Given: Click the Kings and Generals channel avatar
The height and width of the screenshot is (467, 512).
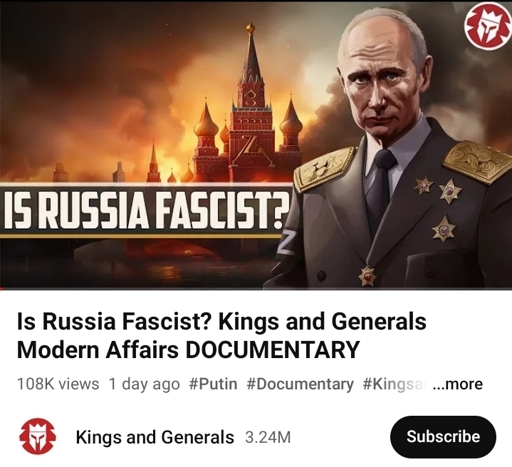Looking at the screenshot, I should 38,437.
